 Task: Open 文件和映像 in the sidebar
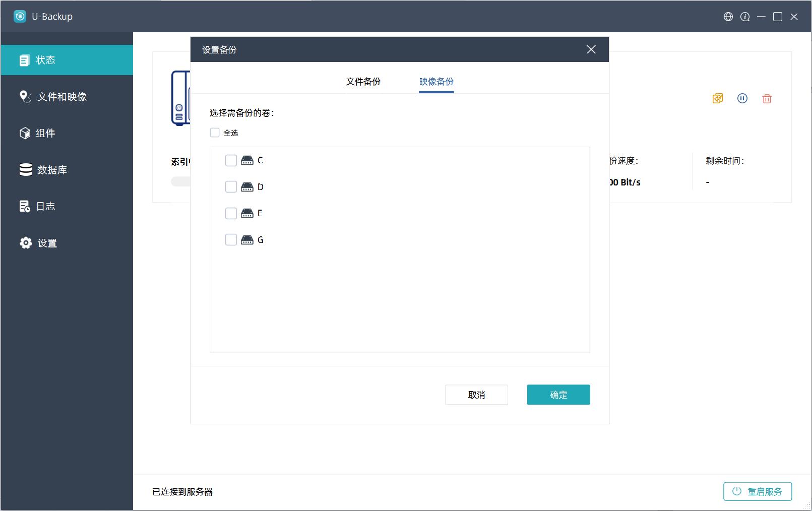61,97
